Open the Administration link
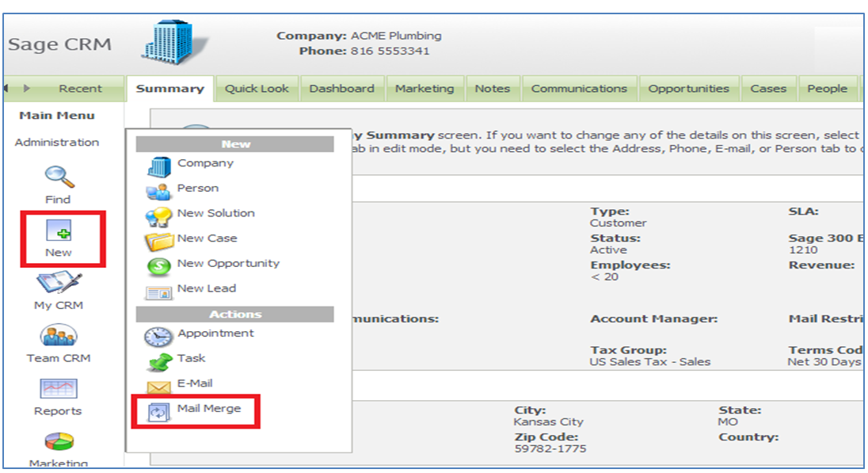Screen dimensions: 868x473 tap(57, 143)
